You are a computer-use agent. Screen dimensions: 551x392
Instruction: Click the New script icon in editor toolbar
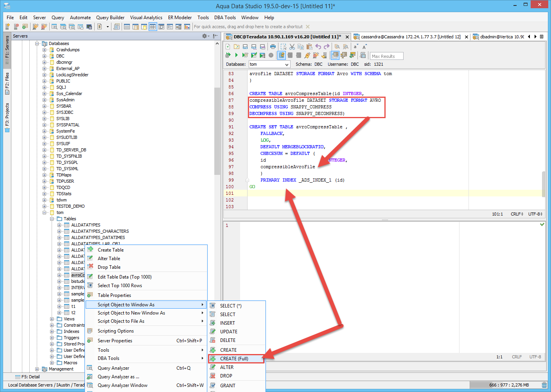[x=228, y=47]
